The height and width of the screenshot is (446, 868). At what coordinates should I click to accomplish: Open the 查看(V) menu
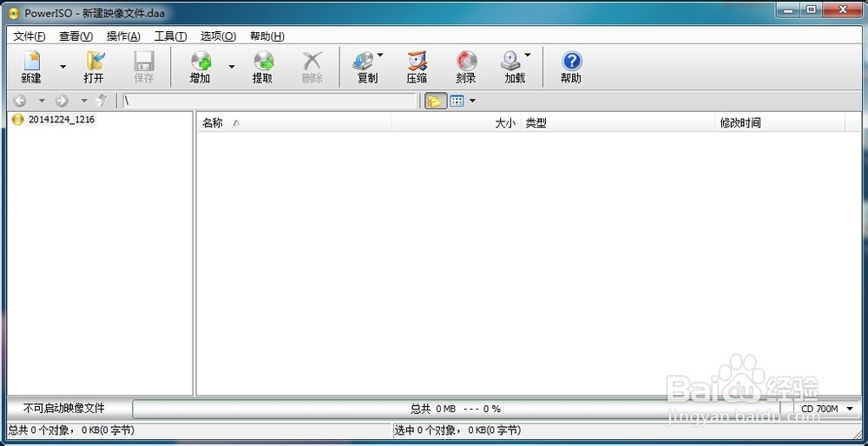click(x=76, y=36)
